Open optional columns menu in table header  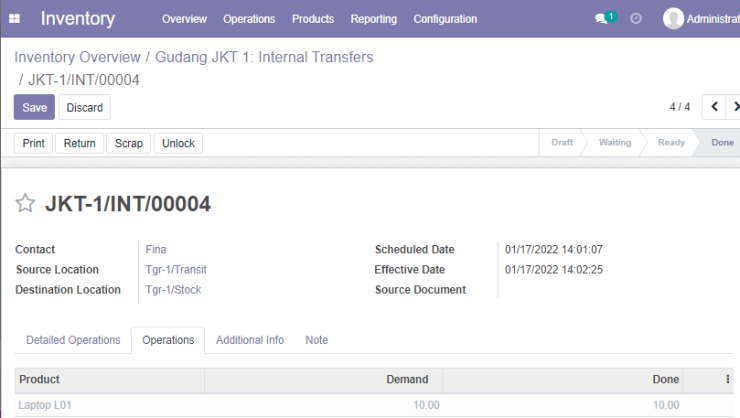click(x=727, y=379)
